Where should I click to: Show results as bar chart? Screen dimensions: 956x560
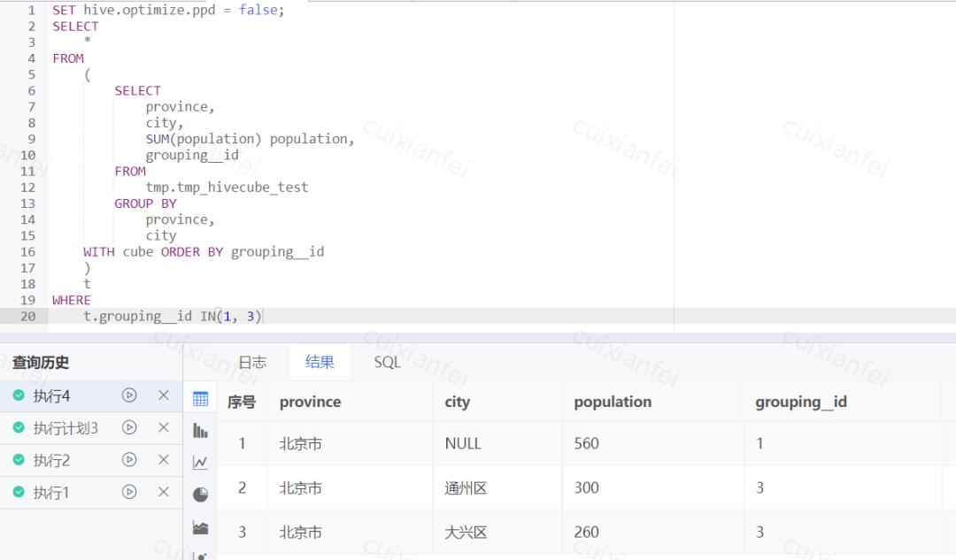pyautogui.click(x=200, y=431)
